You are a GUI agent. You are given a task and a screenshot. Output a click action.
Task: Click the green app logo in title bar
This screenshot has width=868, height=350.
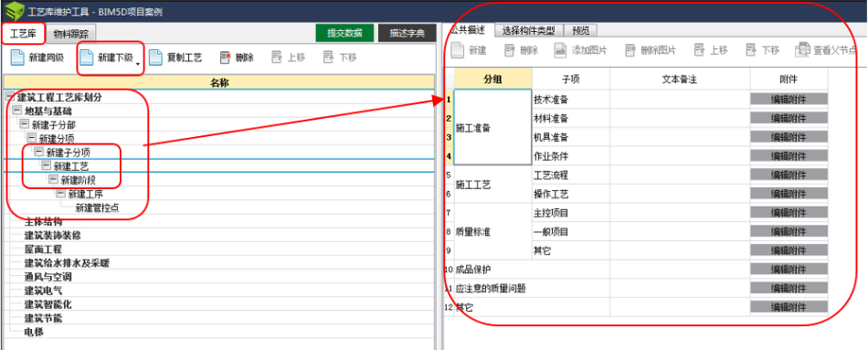pos(14,11)
